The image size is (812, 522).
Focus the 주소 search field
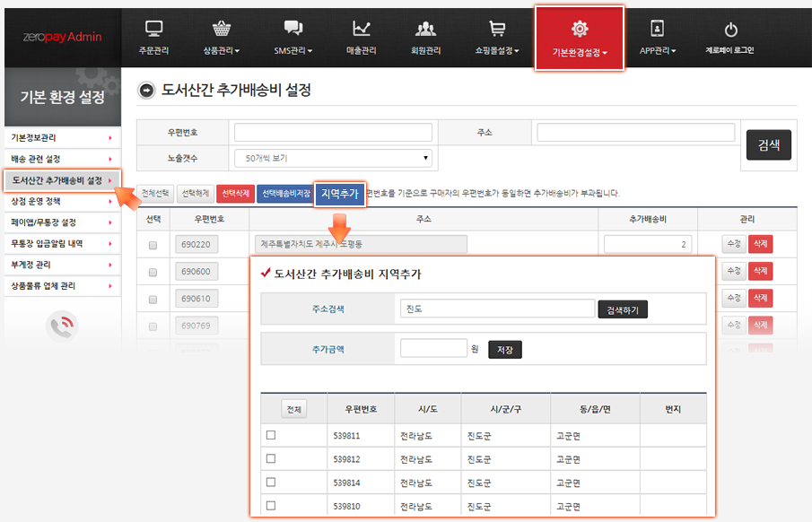click(x=636, y=133)
